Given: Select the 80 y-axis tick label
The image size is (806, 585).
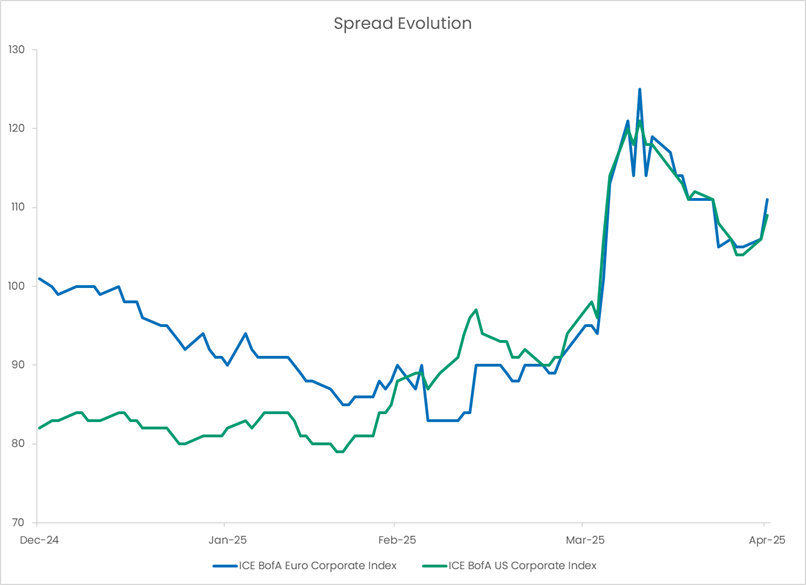Looking at the screenshot, I should click(x=20, y=444).
